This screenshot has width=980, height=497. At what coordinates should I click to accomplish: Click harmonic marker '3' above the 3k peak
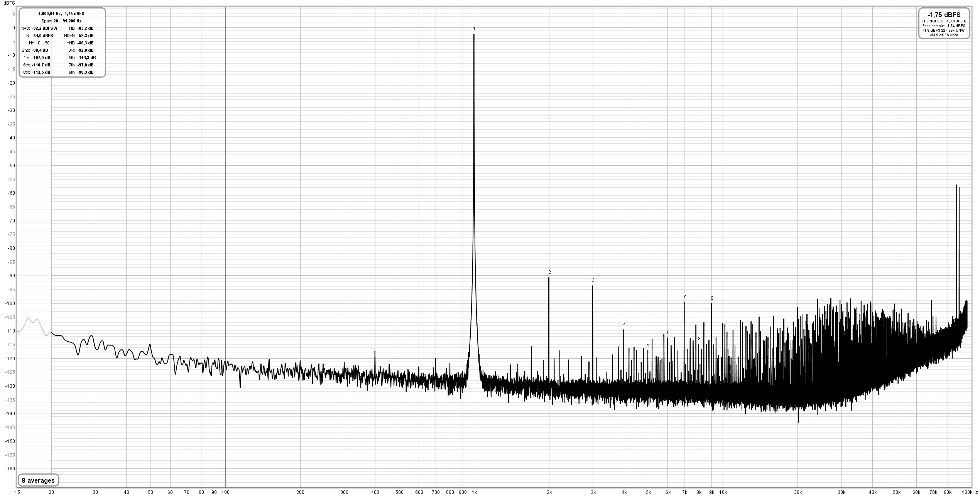593,280
